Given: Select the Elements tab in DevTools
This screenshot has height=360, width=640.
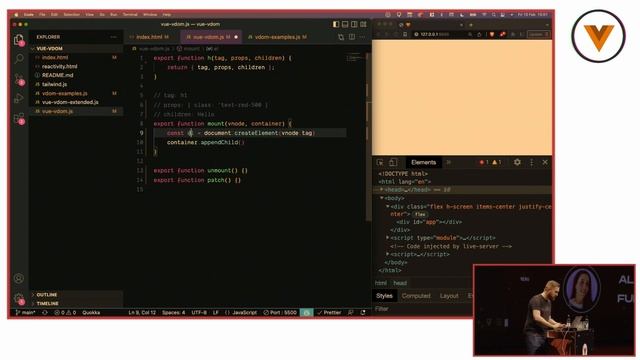Looking at the screenshot, I should point(423,162).
